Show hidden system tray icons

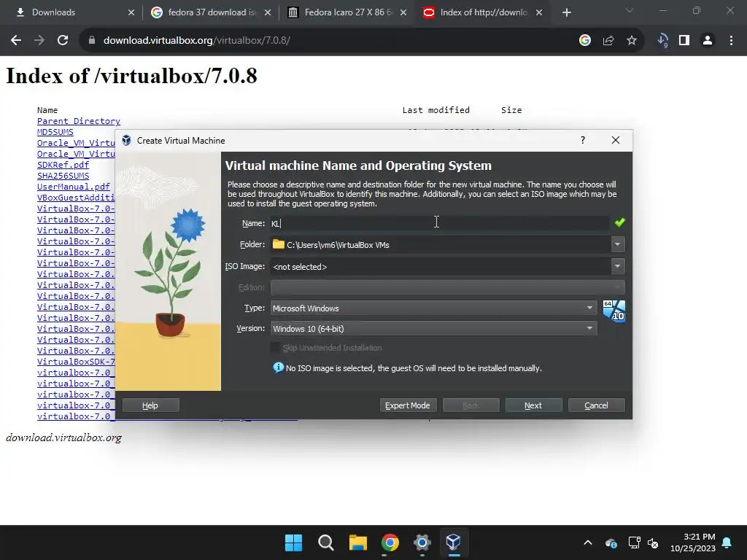pos(588,542)
